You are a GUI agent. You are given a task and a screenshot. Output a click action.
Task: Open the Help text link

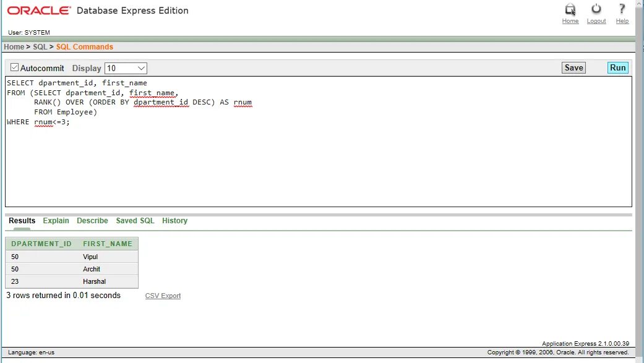click(622, 21)
